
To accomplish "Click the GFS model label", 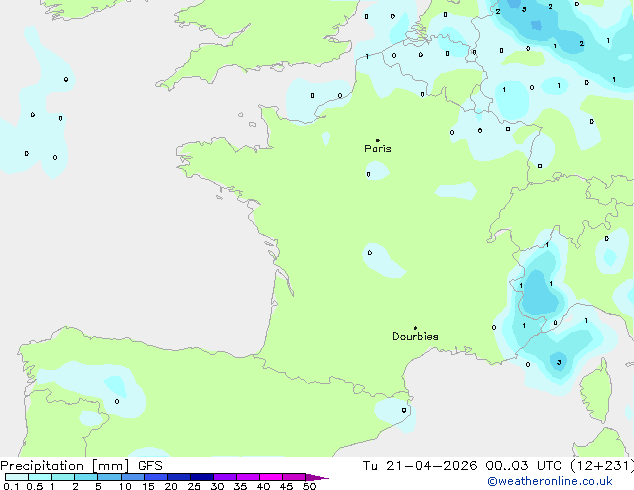I will tap(150, 466).
